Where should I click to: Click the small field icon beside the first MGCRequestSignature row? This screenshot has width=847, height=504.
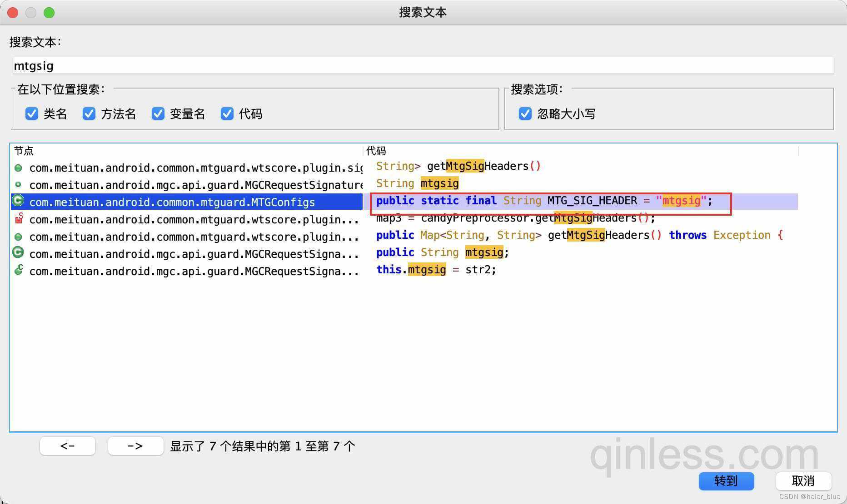(18, 185)
